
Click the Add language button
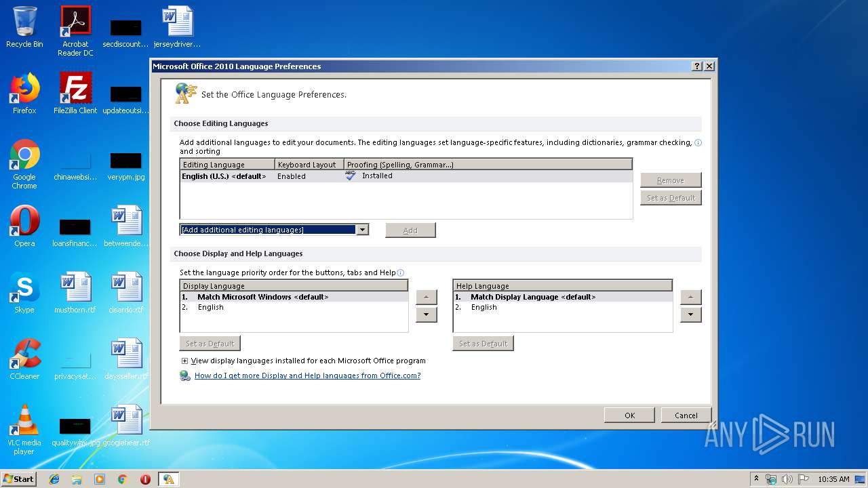point(410,230)
